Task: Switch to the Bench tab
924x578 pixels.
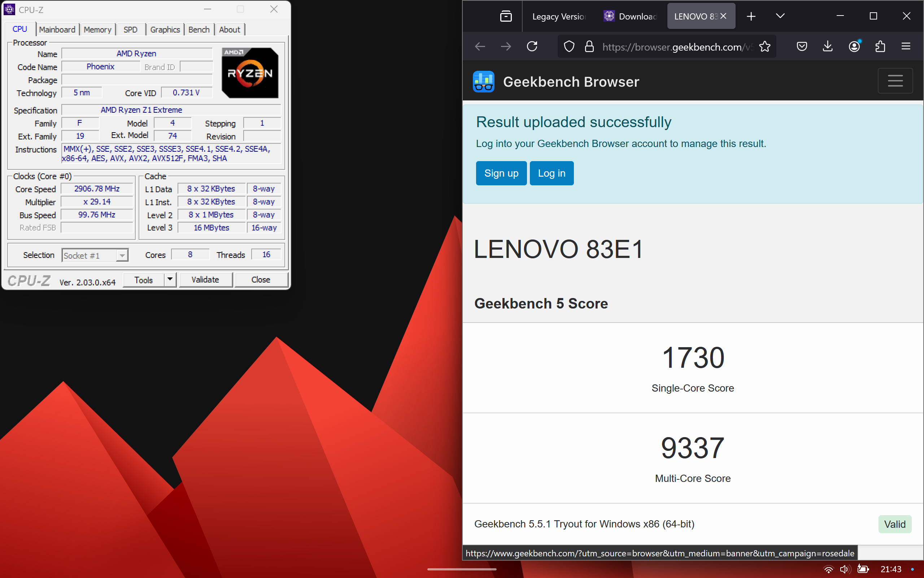Action: coord(199,29)
